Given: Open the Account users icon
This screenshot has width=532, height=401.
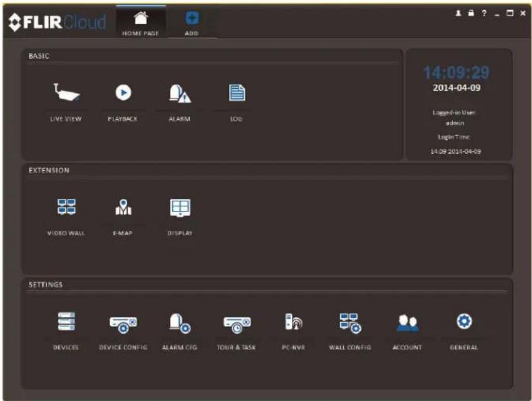Looking at the screenshot, I should [407, 323].
